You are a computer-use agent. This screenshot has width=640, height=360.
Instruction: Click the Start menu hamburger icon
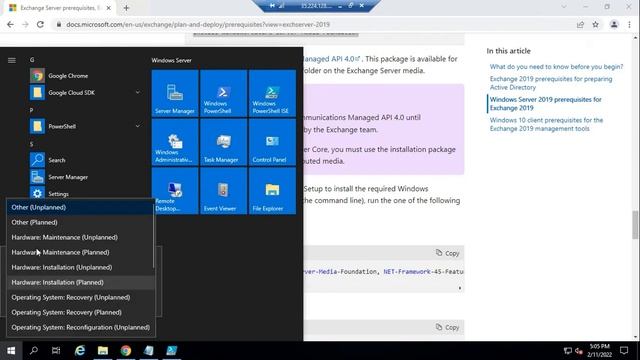(12, 60)
